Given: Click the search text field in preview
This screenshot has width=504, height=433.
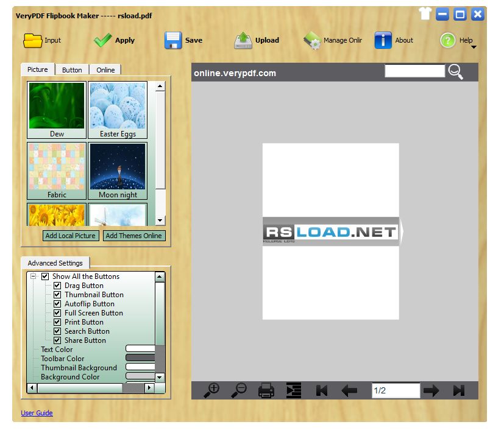Looking at the screenshot, I should coord(414,71).
